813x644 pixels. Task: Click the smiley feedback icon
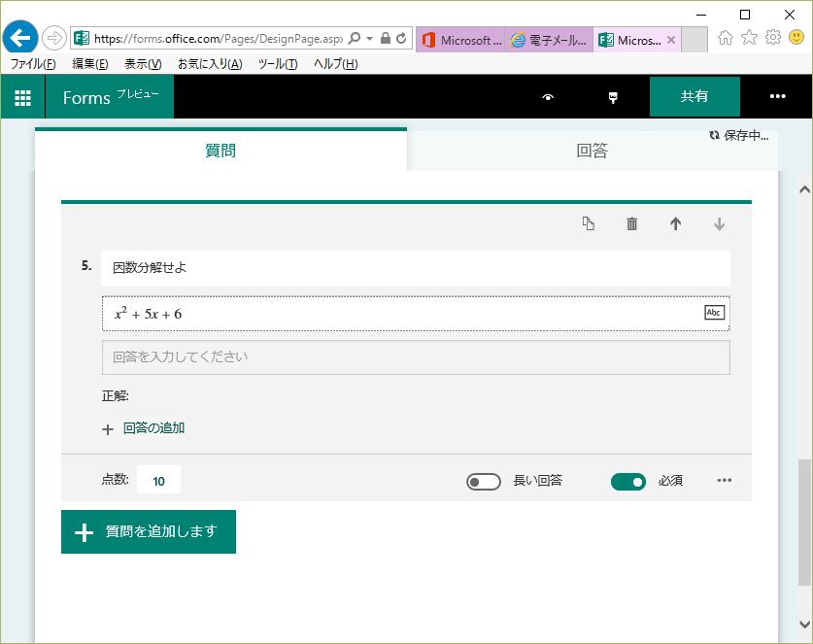coord(796,37)
